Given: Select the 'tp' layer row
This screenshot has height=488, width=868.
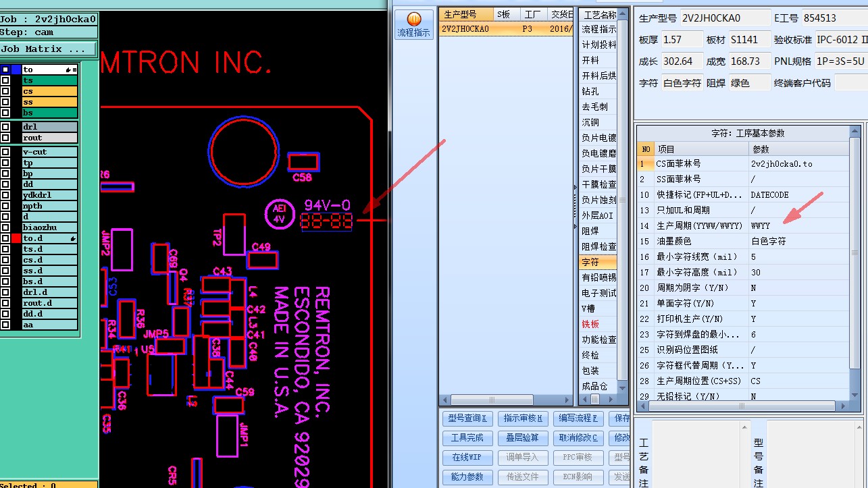Looking at the screenshot, I should [x=49, y=163].
